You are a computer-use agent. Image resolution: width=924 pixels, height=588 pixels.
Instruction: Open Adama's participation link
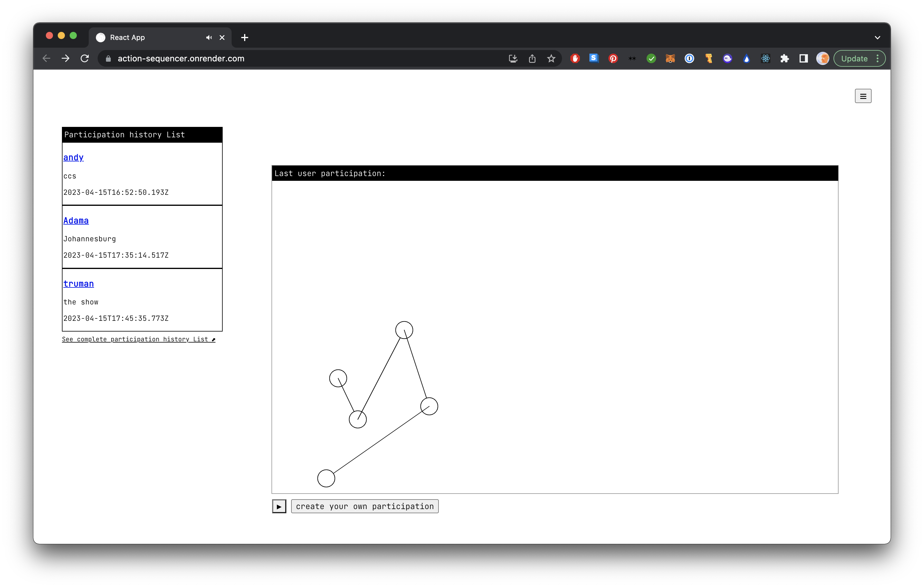click(76, 220)
